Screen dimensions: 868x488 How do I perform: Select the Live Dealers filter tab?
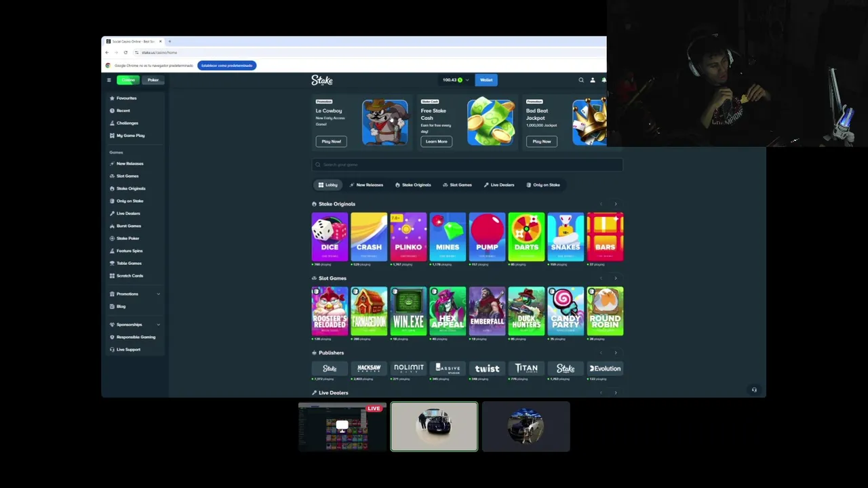pos(499,185)
